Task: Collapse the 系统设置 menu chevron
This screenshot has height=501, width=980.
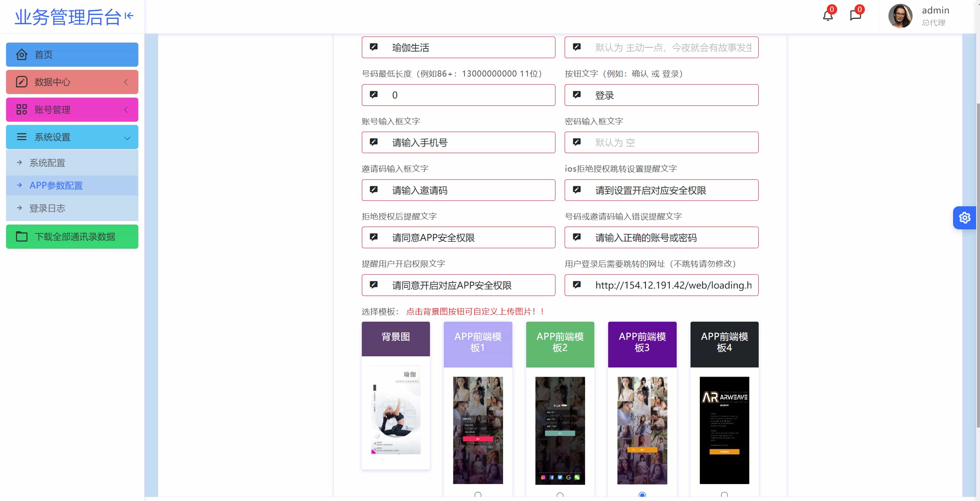Action: click(127, 138)
